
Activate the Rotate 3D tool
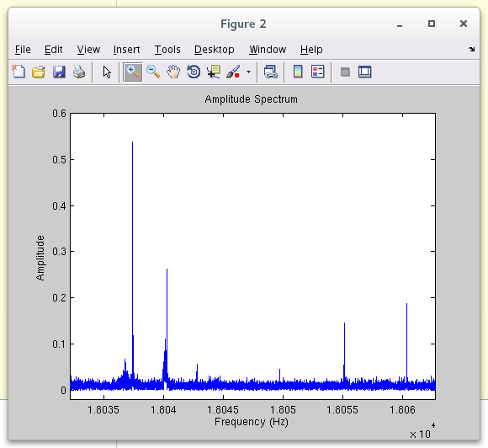pyautogui.click(x=194, y=72)
